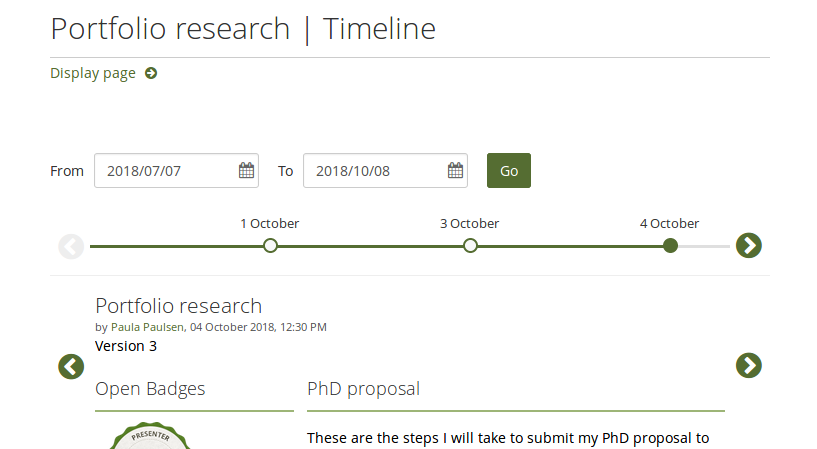
Task: Select the 4 October timeline marker
Action: pyautogui.click(x=670, y=246)
